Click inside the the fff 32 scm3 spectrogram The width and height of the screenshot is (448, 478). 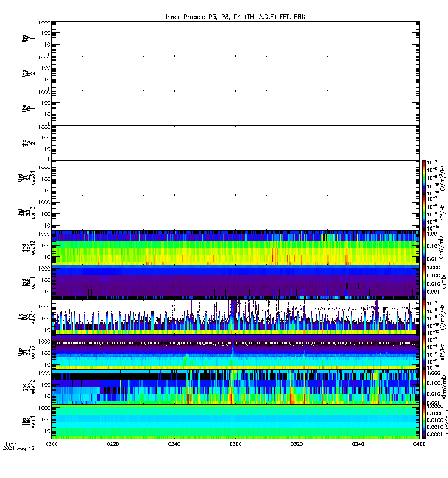click(x=235, y=352)
